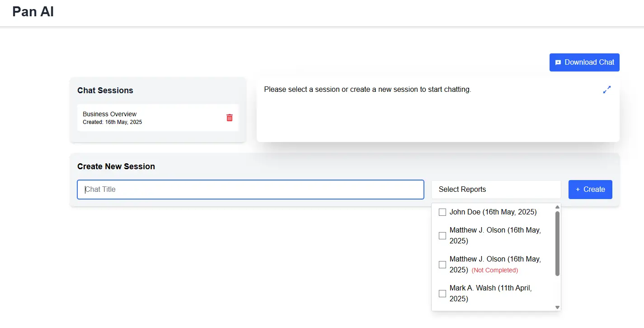
Task: Tick the John Doe report checkbox
Action: [442, 212]
